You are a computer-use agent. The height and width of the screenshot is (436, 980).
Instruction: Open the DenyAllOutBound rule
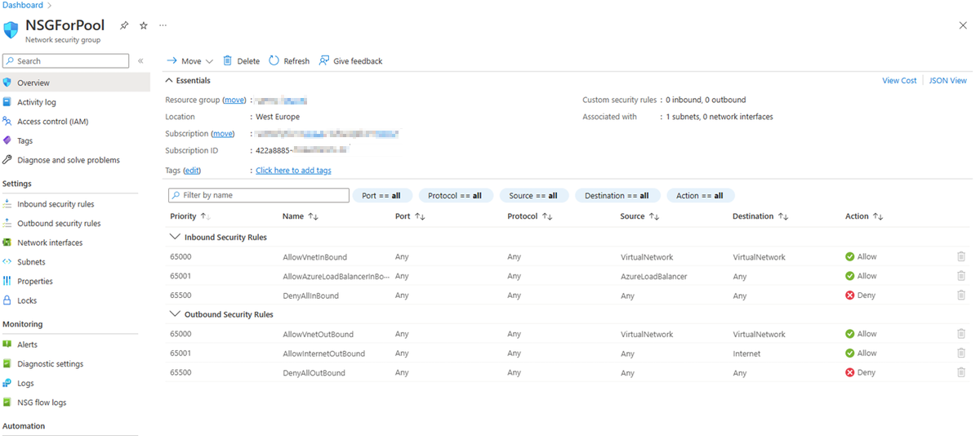(314, 373)
